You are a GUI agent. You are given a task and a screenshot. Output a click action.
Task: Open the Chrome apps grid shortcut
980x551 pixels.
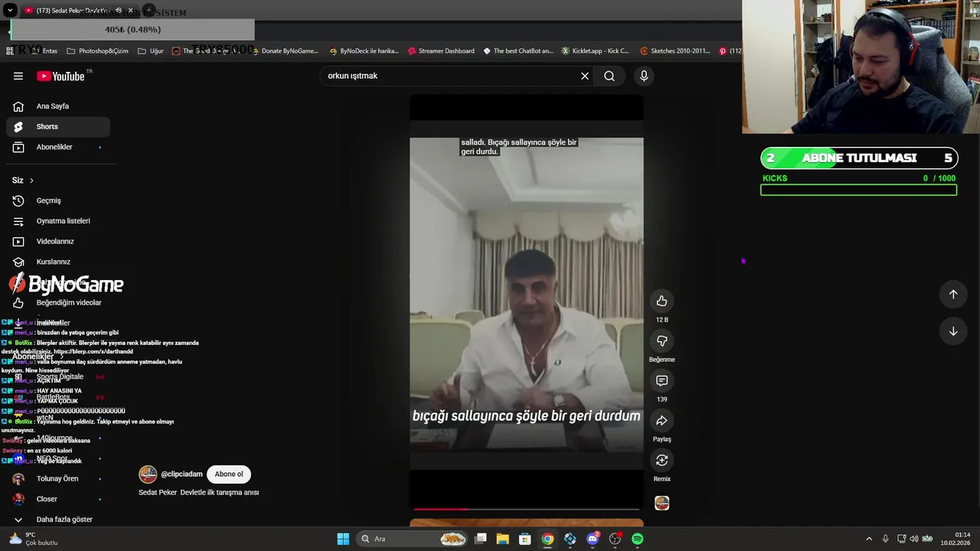[10, 51]
